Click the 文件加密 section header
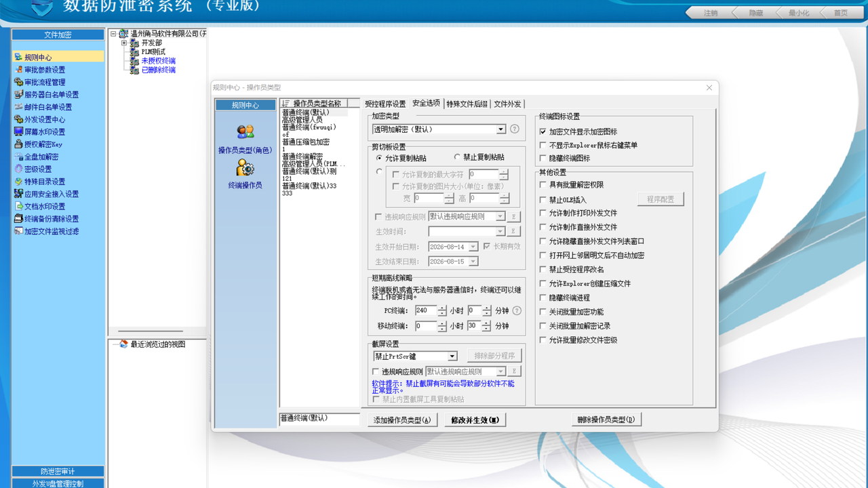This screenshot has height=488, width=868. (x=58, y=35)
